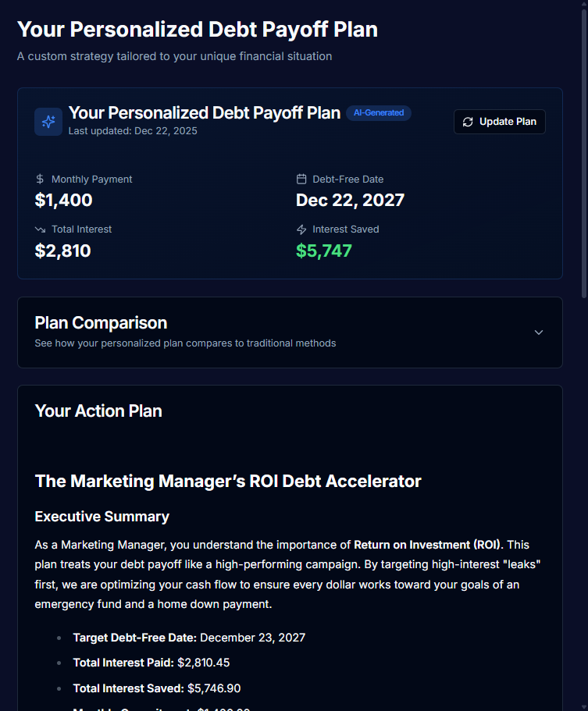Click the calendar icon next to Debt-Free Date
This screenshot has width=588, height=711.
(301, 179)
